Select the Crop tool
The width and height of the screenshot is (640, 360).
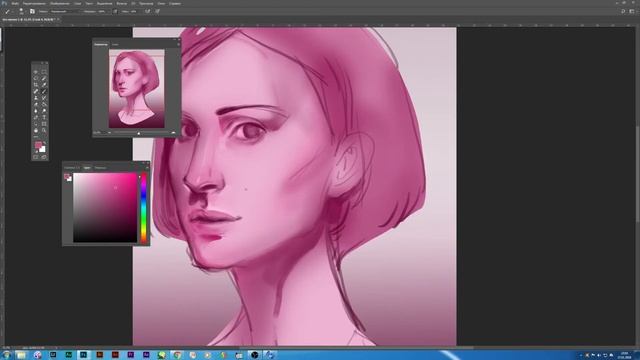click(x=36, y=85)
